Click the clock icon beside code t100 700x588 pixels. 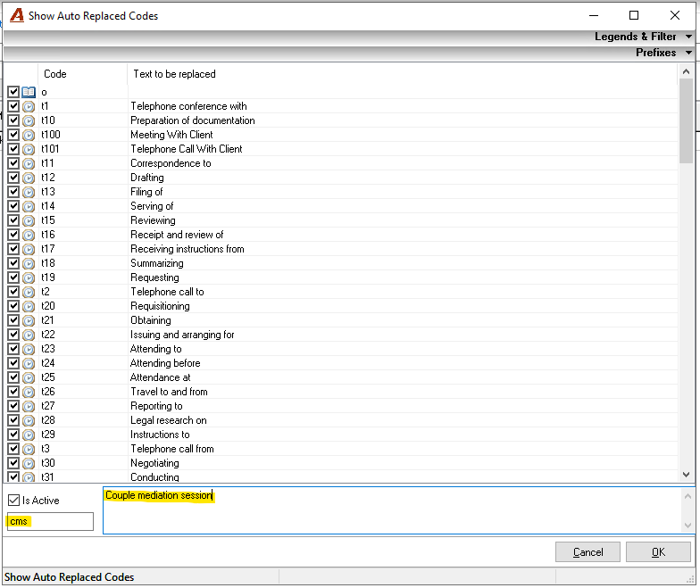pyautogui.click(x=29, y=136)
